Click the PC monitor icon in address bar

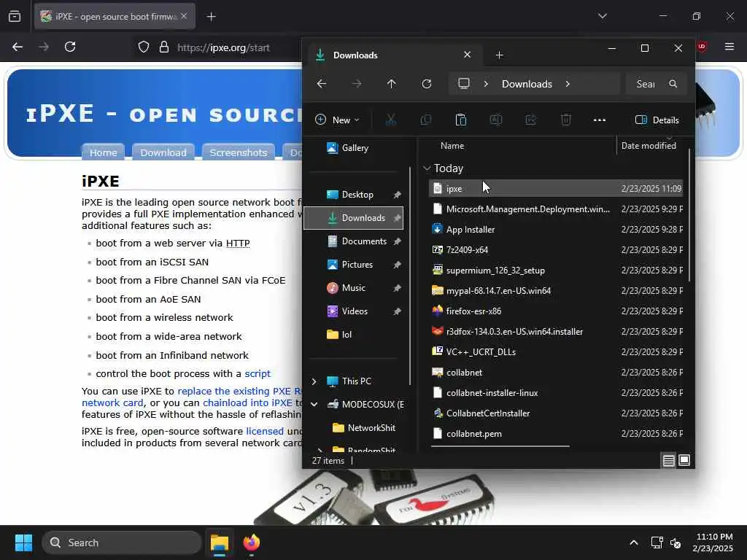pos(463,84)
